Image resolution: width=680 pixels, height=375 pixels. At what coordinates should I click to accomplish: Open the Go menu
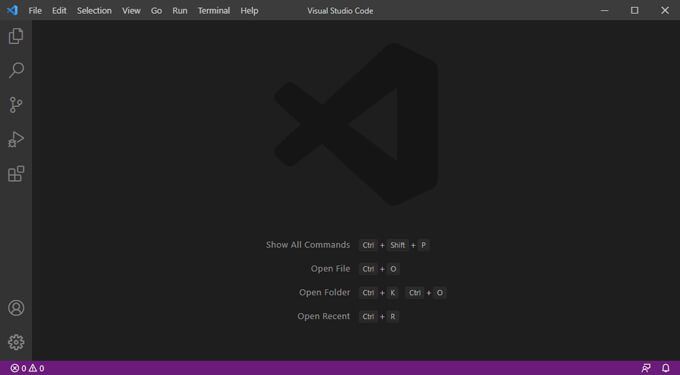point(157,11)
